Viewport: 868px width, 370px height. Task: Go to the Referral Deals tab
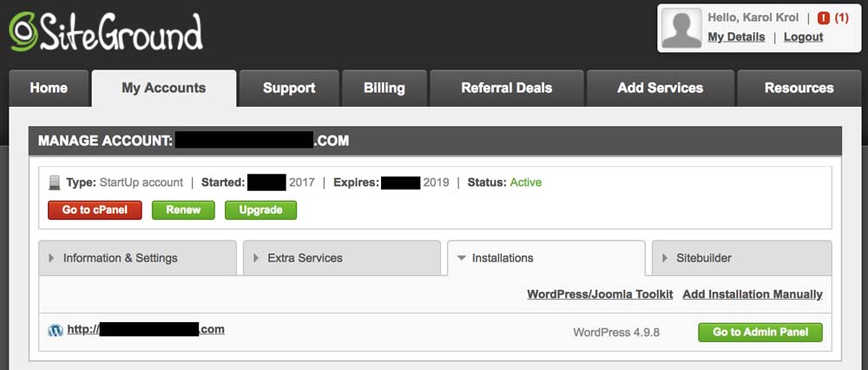point(507,88)
